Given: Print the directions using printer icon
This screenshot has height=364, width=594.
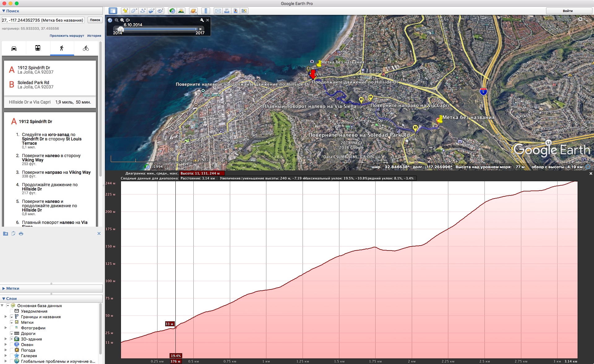Looking at the screenshot, I should tap(21, 233).
